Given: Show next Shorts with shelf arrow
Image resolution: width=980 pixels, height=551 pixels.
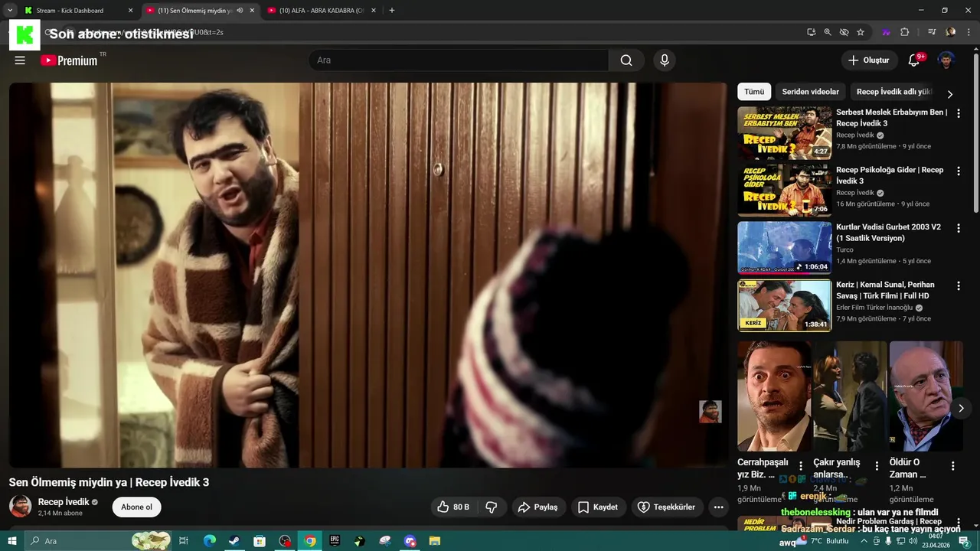Looking at the screenshot, I should coord(961,408).
